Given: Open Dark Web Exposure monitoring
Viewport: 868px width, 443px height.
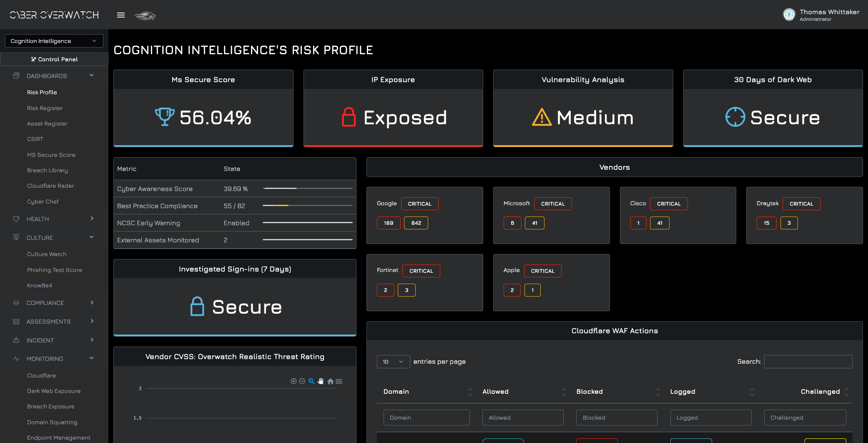Looking at the screenshot, I should pyautogui.click(x=54, y=391).
